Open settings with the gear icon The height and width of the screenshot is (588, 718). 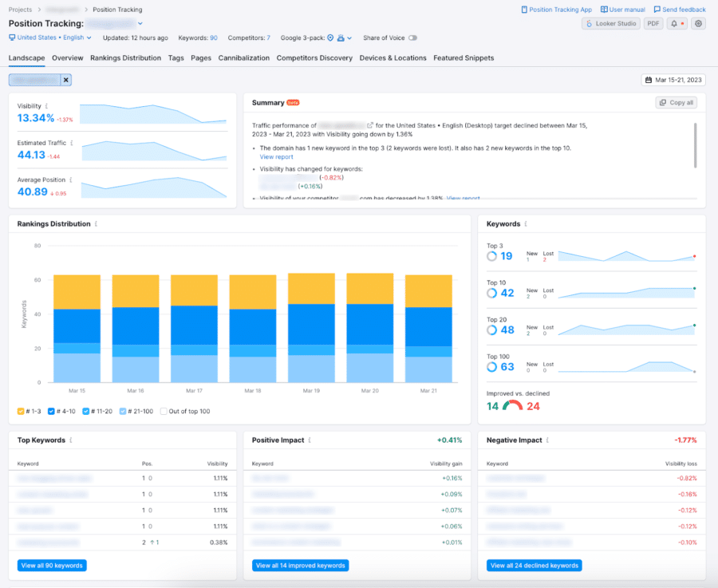pyautogui.click(x=698, y=23)
